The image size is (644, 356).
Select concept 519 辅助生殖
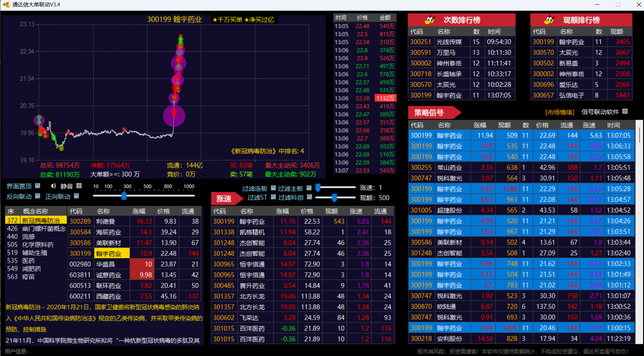pyautogui.click(x=36, y=252)
